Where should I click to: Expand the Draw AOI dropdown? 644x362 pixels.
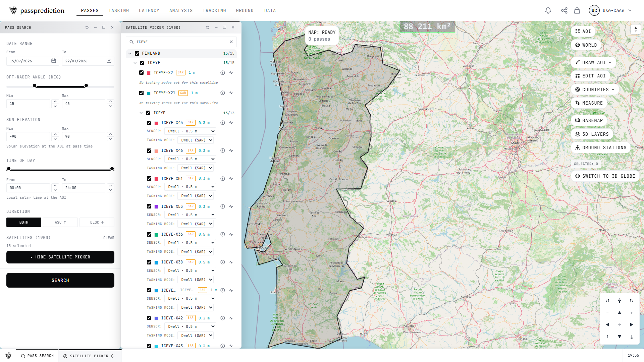point(593,62)
